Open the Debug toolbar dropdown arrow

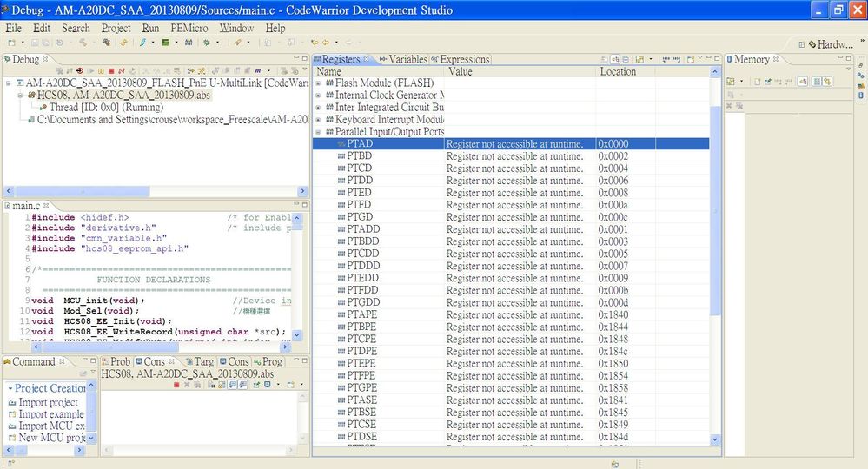tap(217, 43)
